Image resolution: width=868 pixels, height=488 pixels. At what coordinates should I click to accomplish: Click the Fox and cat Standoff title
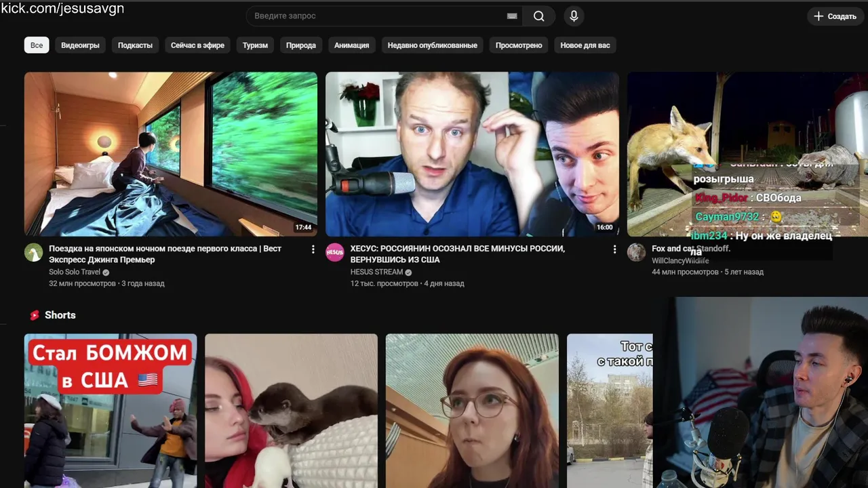[x=691, y=249]
